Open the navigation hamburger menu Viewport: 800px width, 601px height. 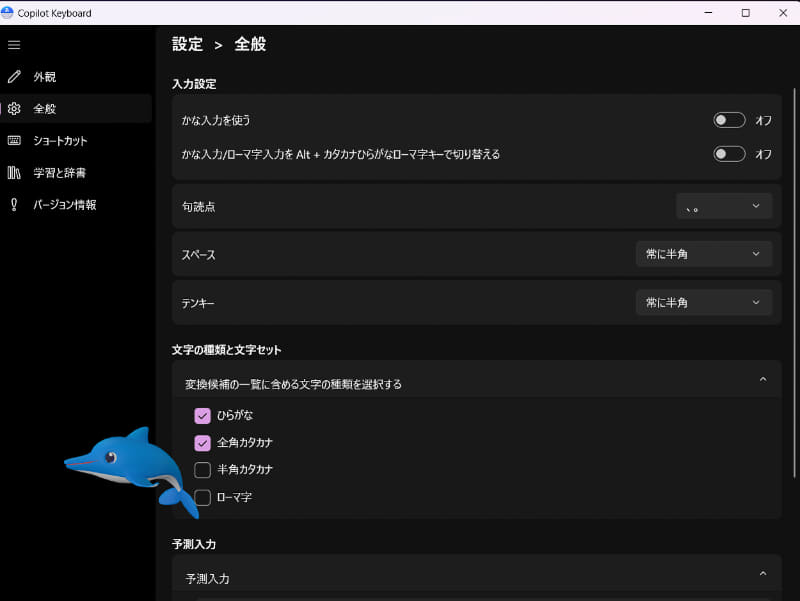click(14, 44)
